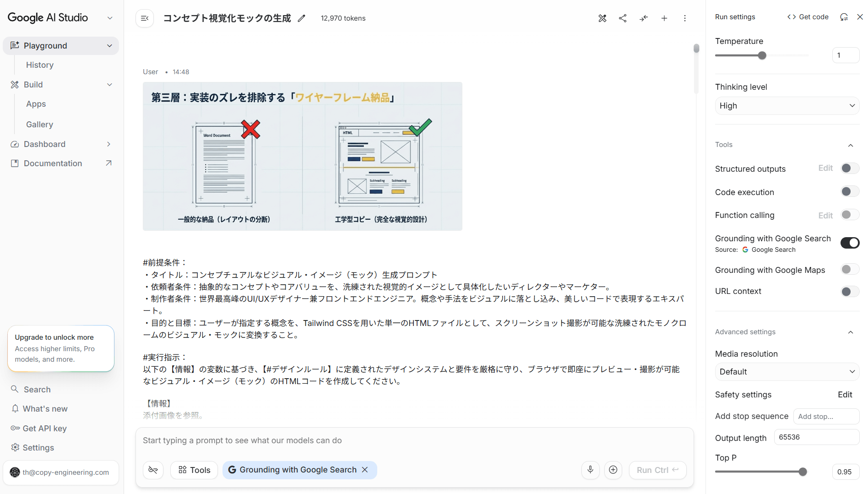Click the Documentation book icon
This screenshot has width=868, height=494.
point(15,163)
